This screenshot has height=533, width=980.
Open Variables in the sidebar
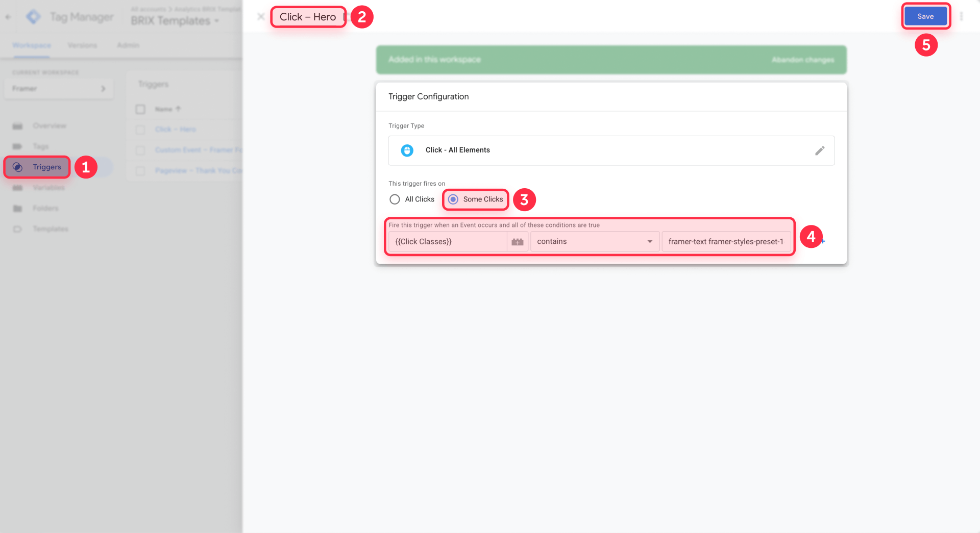tap(48, 188)
